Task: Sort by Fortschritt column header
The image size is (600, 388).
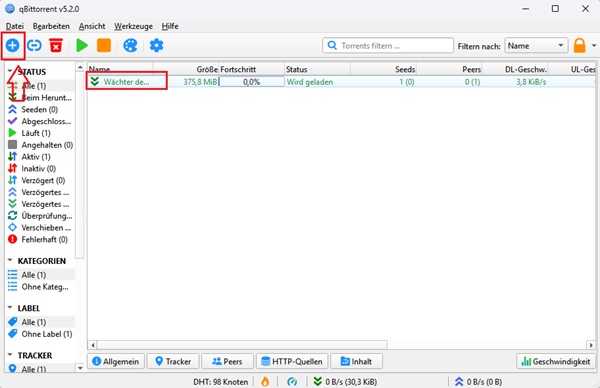Action: pos(251,69)
